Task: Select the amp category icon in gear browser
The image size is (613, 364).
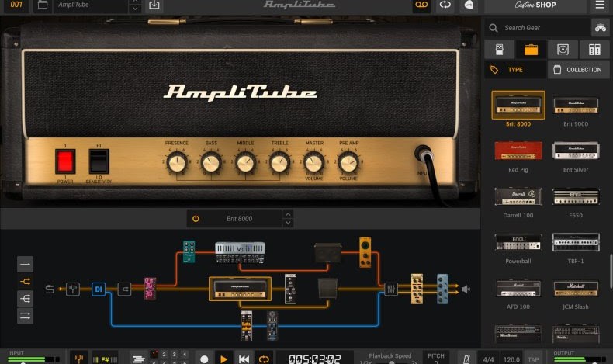Action: click(531, 50)
